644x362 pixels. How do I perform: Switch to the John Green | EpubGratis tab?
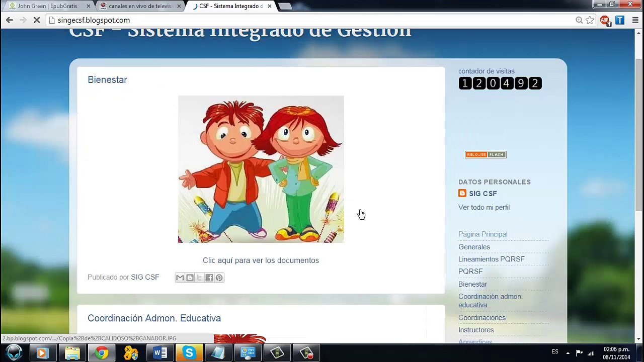pyautogui.click(x=47, y=6)
